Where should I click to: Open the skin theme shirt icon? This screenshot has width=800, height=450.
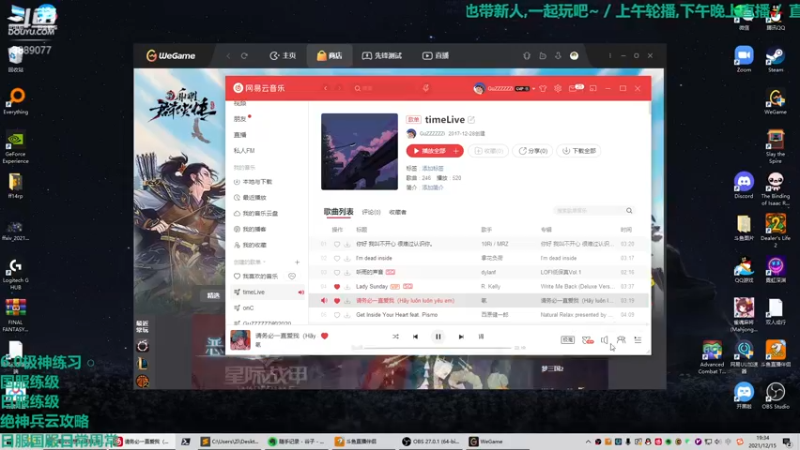click(543, 89)
